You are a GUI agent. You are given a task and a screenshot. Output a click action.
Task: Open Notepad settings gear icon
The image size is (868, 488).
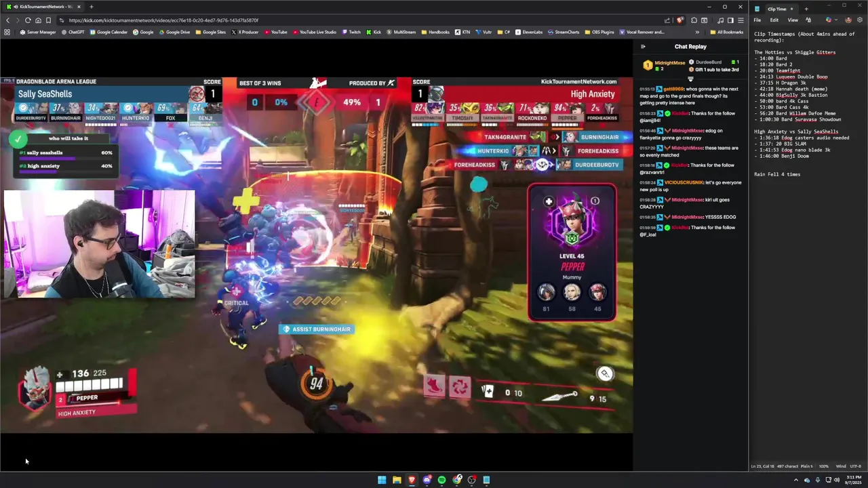[x=859, y=20]
